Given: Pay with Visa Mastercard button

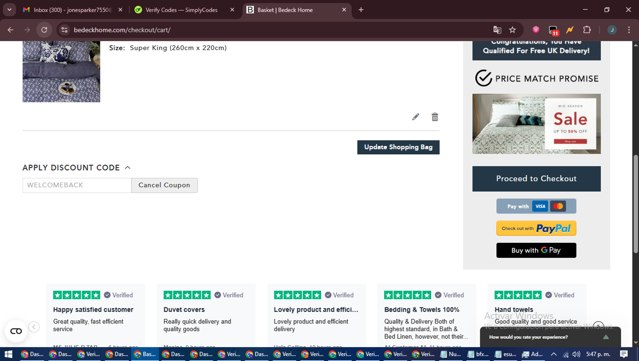Looking at the screenshot, I should [x=536, y=206].
